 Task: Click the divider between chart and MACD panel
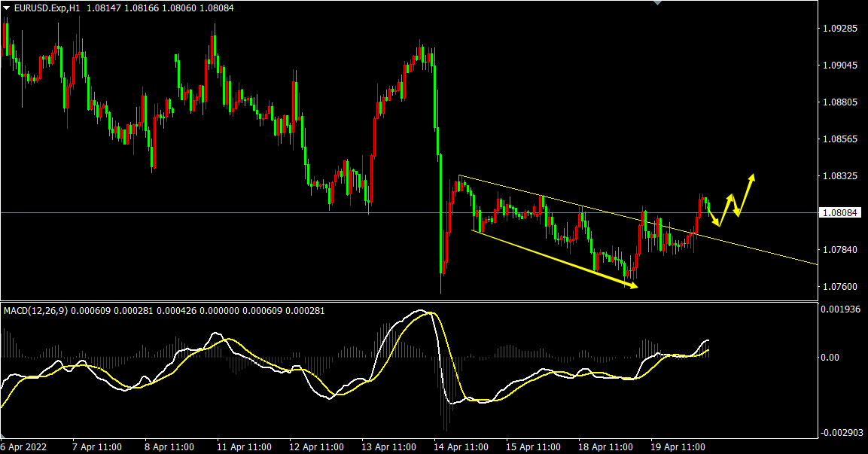(407, 302)
